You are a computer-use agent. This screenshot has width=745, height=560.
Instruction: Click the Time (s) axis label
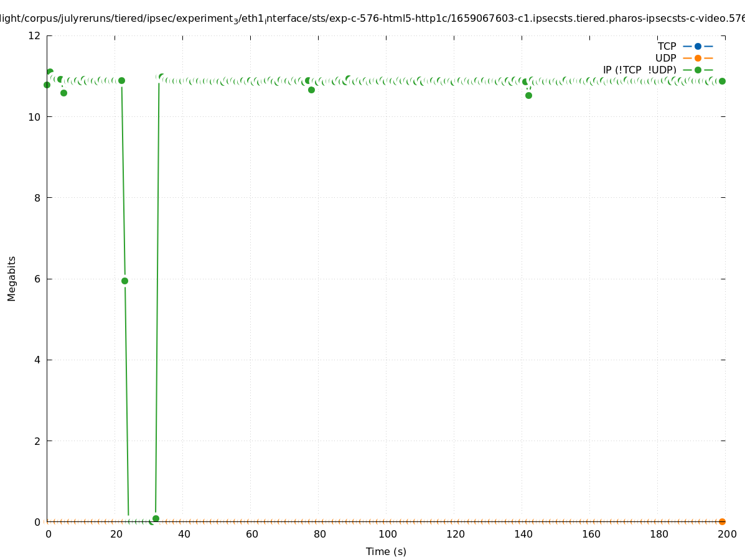pyautogui.click(x=386, y=551)
